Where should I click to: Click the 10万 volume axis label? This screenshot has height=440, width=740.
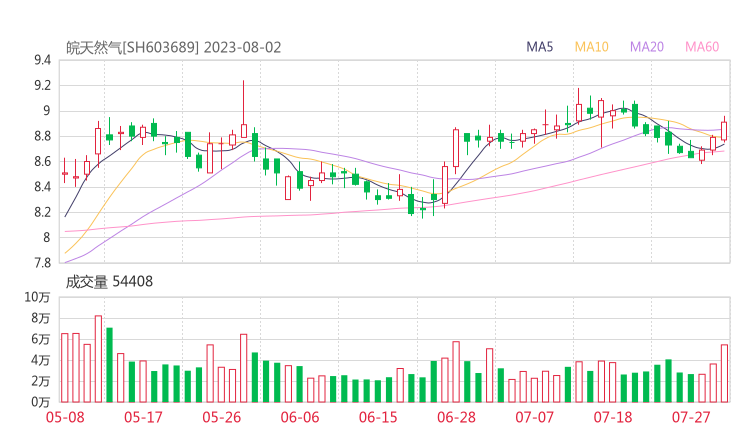click(37, 297)
